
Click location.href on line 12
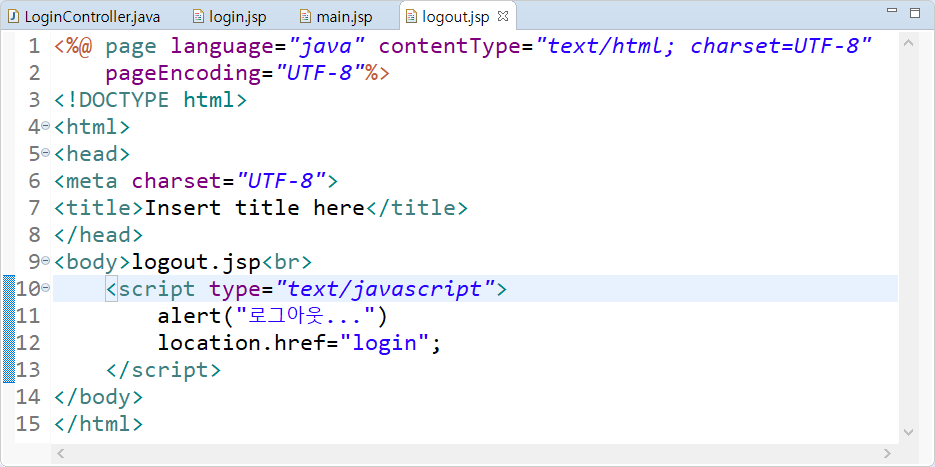click(241, 342)
